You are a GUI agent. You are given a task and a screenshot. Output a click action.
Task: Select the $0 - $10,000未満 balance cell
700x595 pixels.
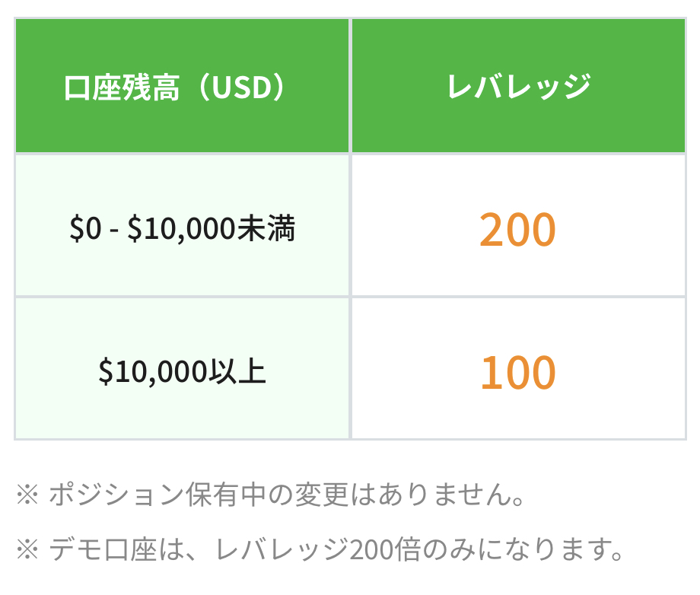pyautogui.click(x=182, y=225)
